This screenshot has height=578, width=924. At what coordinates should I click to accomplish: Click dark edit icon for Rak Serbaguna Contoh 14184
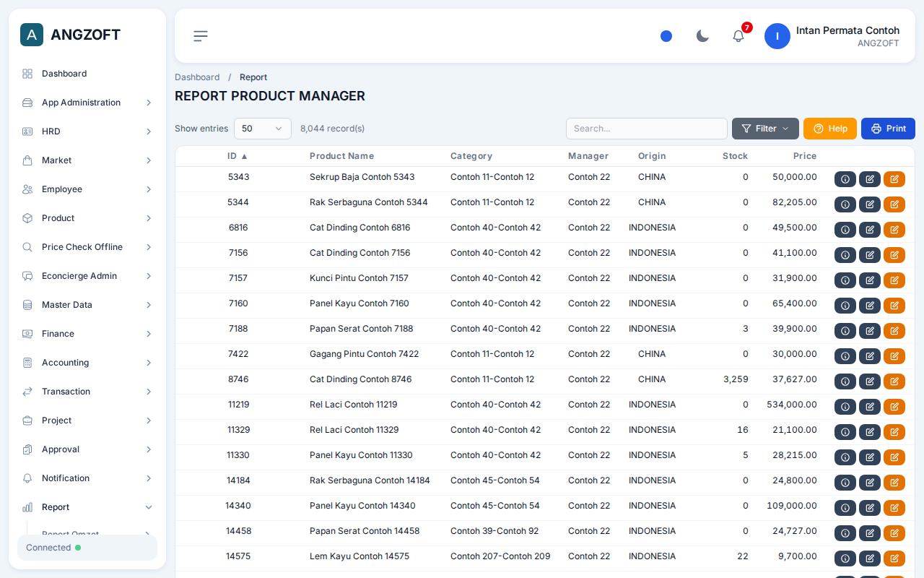point(870,483)
